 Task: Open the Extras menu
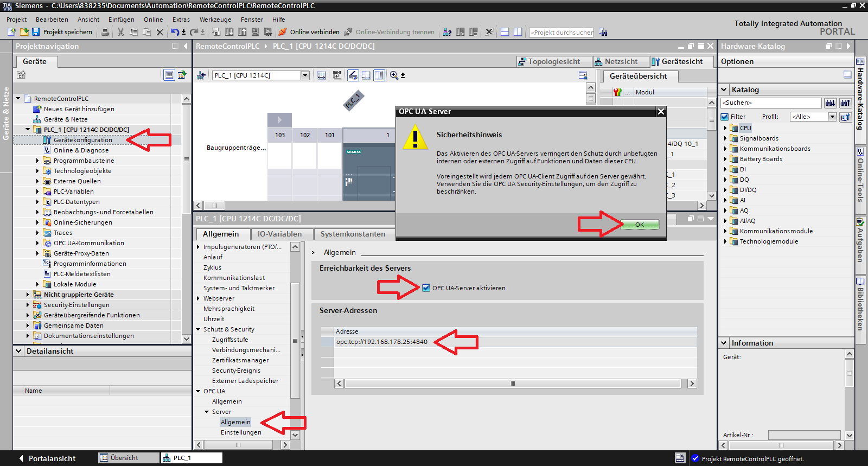(x=181, y=20)
